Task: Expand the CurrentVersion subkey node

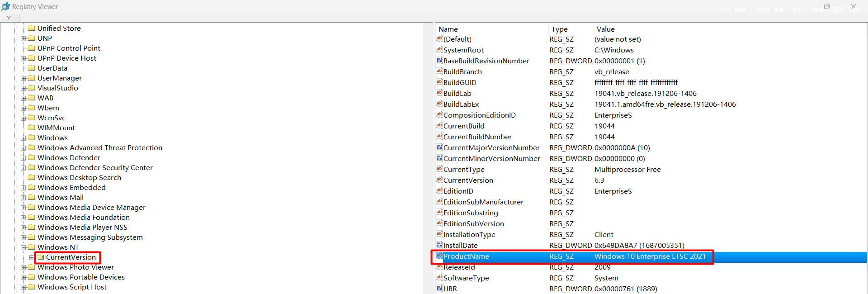Action: point(32,257)
